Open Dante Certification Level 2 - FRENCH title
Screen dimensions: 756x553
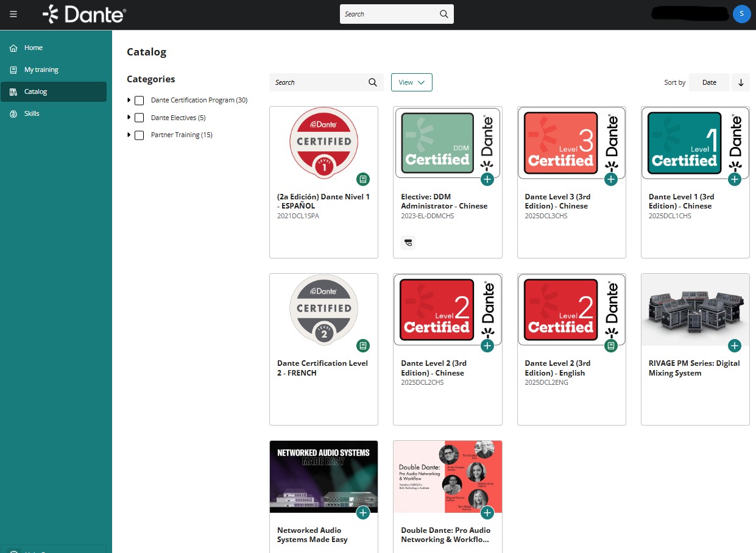[322, 368]
